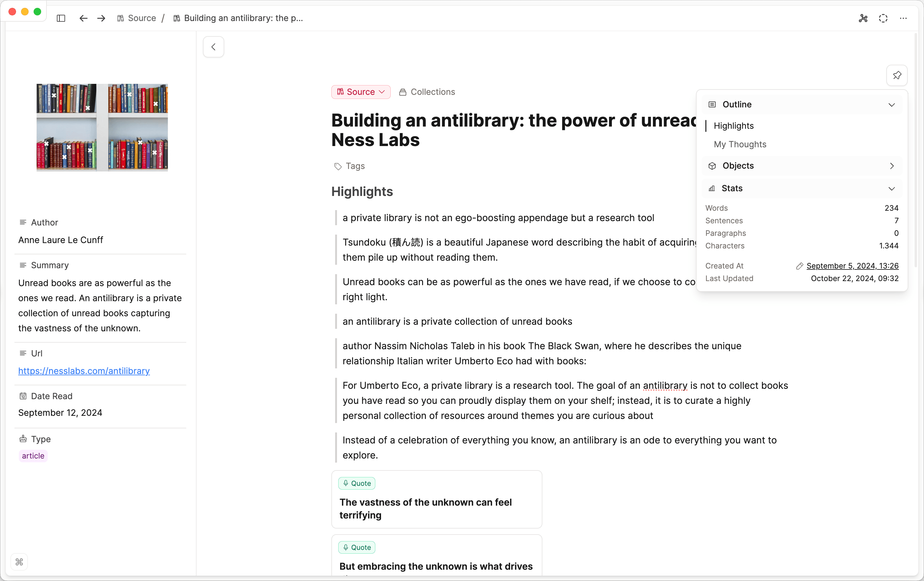This screenshot has width=924, height=581.
Task: Toggle the left sidebar panel
Action: click(x=61, y=18)
